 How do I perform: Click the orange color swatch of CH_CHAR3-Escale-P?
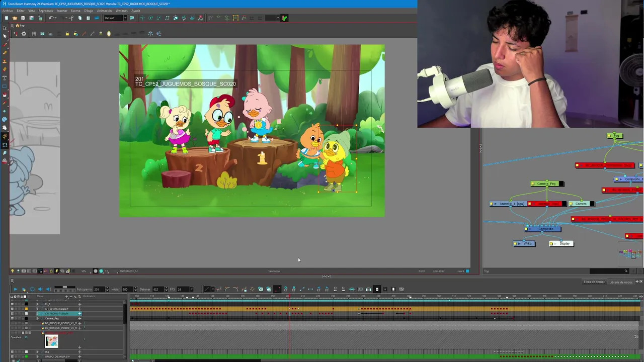point(26,309)
